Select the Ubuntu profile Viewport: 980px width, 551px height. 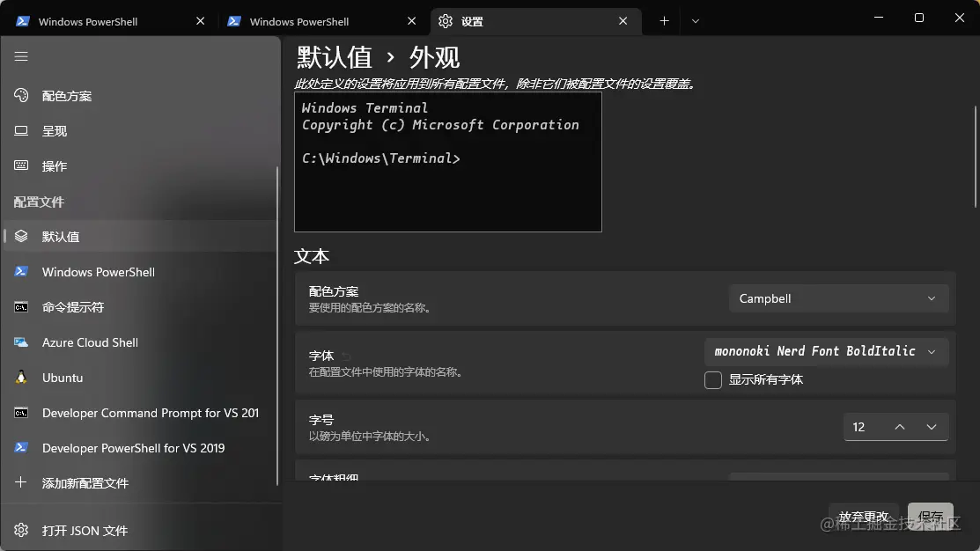click(x=140, y=378)
